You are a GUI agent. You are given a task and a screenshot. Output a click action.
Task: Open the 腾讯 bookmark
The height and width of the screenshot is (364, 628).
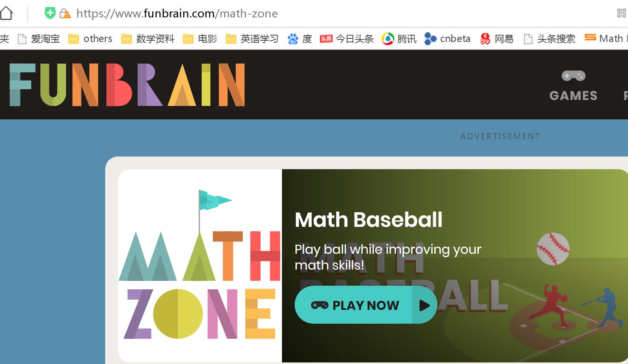pos(399,39)
